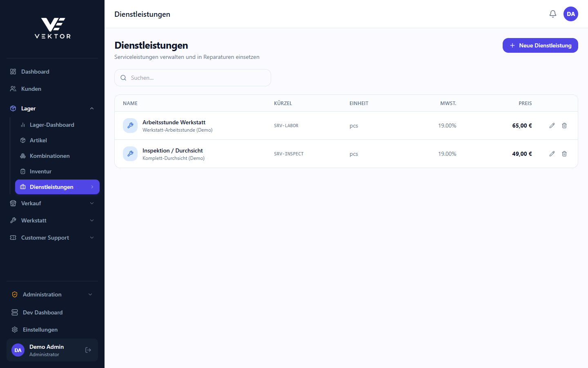Click the Customer Support ticket icon
588x368 pixels.
pyautogui.click(x=13, y=238)
